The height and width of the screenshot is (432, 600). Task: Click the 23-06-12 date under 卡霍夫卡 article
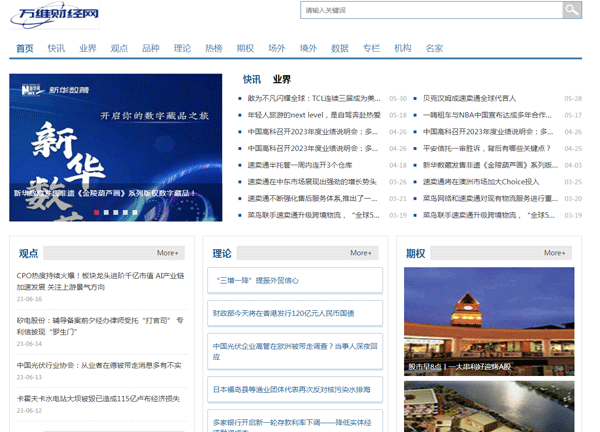(x=29, y=411)
